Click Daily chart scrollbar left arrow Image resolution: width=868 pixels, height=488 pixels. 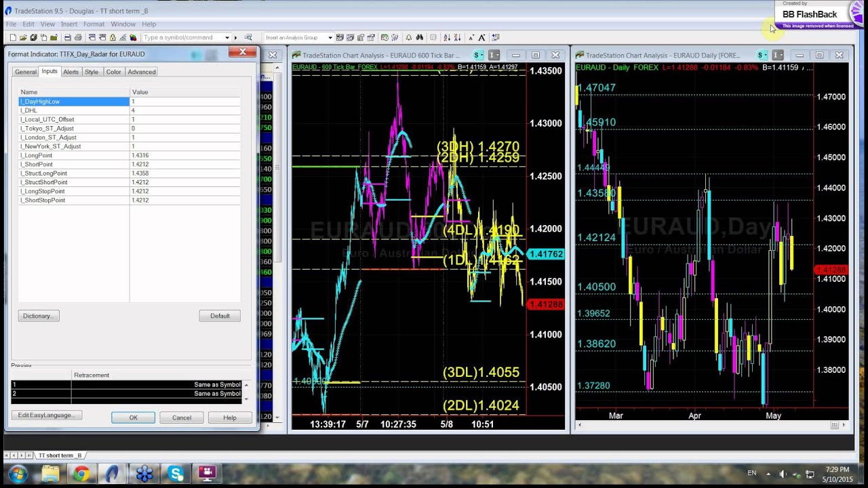tap(580, 425)
